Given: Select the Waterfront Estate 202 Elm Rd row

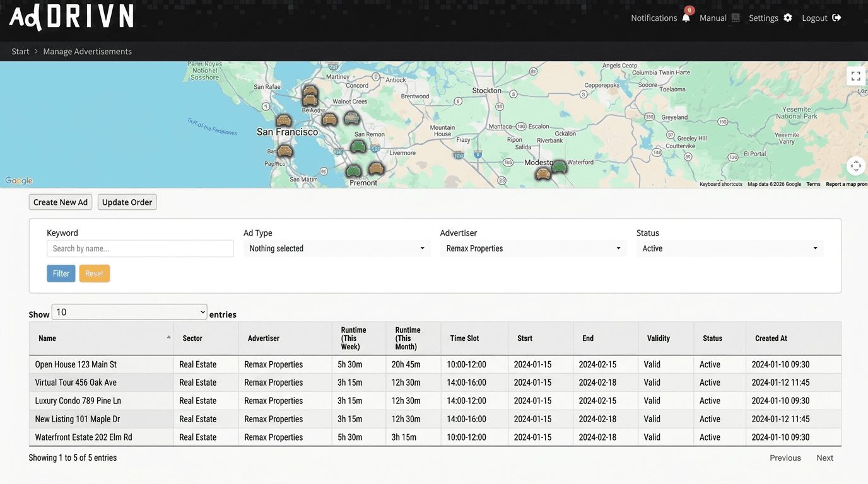Looking at the screenshot, I should coord(435,437).
